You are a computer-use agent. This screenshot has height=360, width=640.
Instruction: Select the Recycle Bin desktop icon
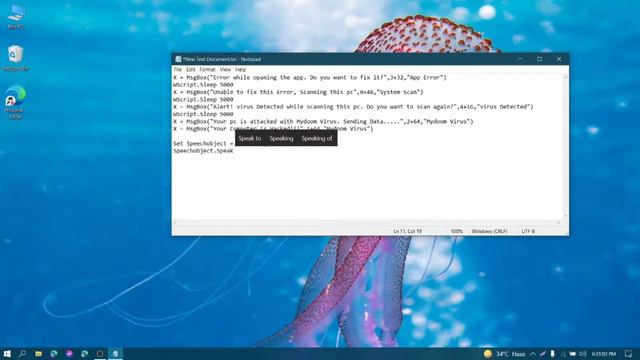coord(16,58)
